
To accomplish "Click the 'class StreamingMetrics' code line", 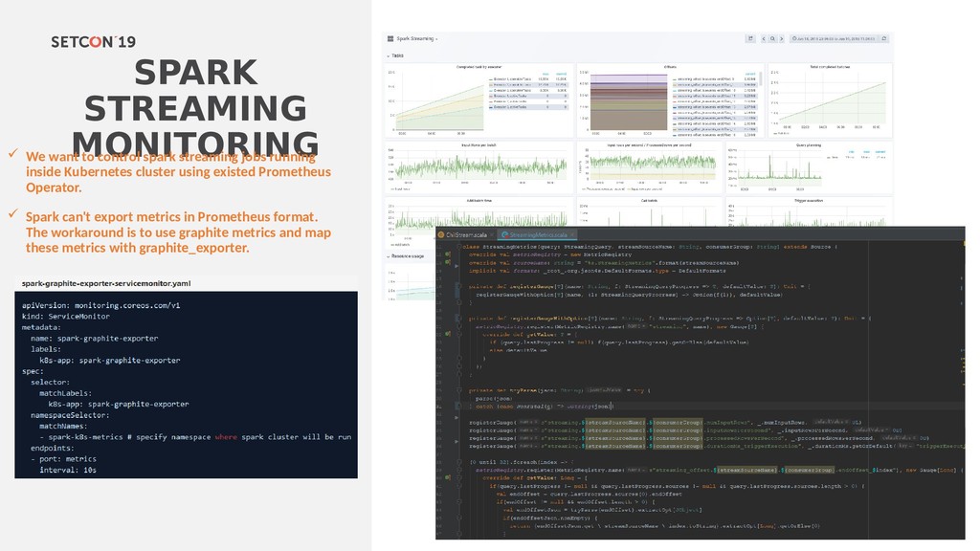I will (650, 247).
